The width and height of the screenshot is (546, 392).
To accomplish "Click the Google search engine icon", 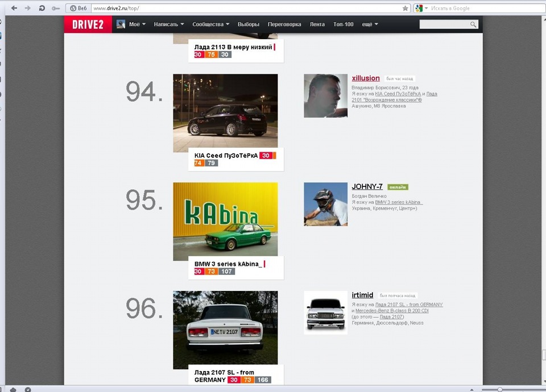I will point(419,9).
